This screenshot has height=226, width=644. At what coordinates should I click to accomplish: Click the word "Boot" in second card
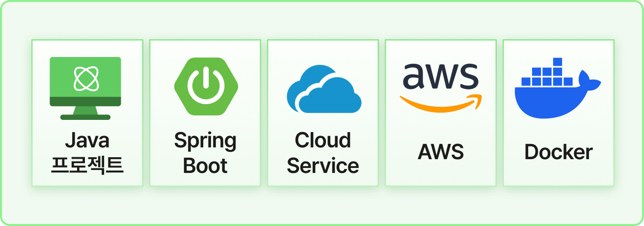[x=205, y=166]
